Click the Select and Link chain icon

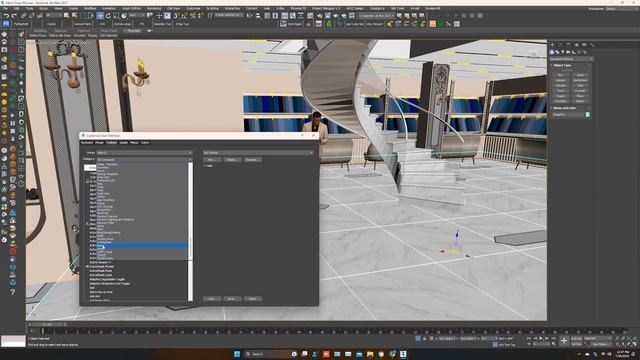click(x=23, y=16)
